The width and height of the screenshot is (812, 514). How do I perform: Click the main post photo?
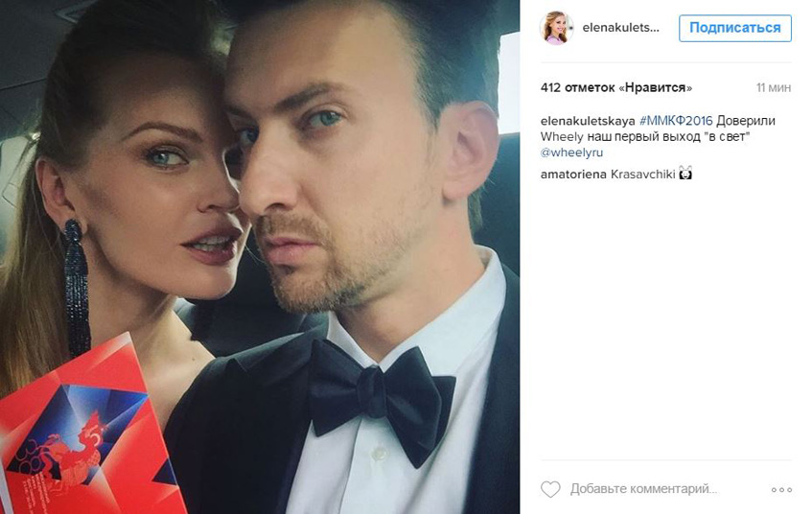tap(260, 257)
